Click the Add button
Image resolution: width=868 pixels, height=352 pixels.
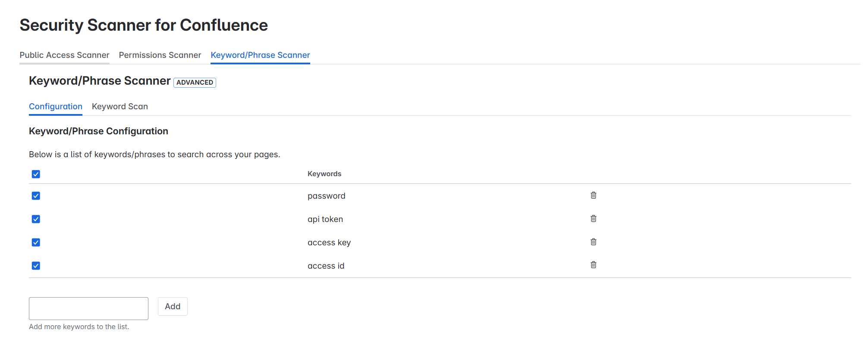click(173, 306)
